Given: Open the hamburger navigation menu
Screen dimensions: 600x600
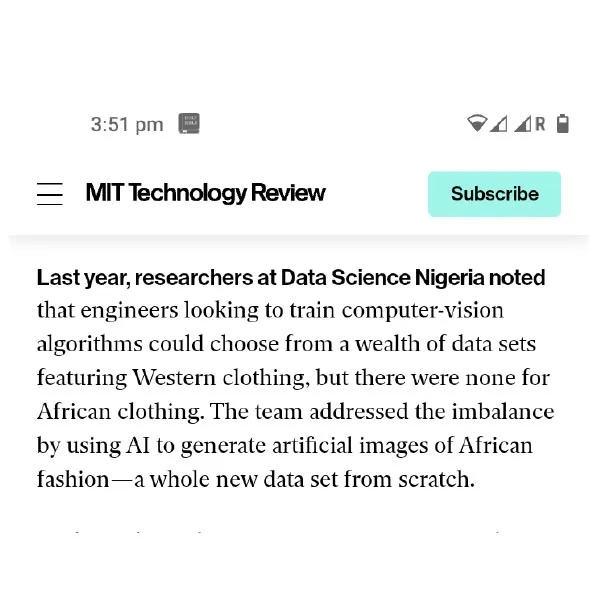Looking at the screenshot, I should [x=50, y=194].
